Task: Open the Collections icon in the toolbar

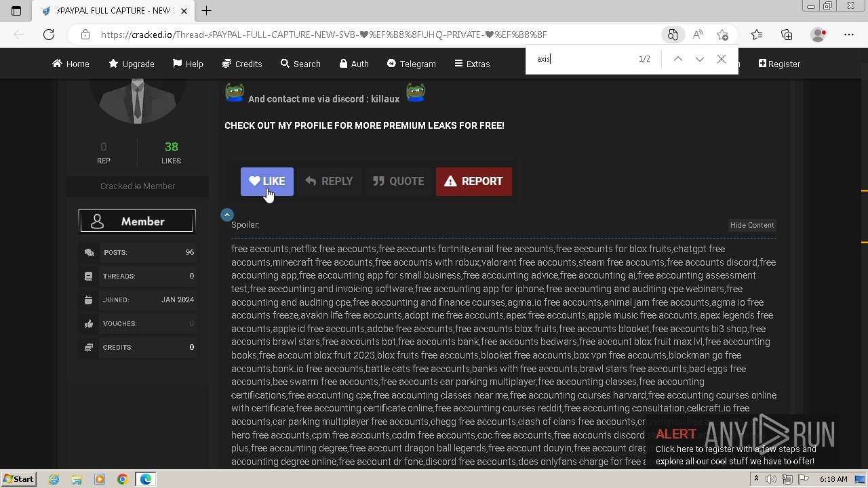Action: coord(787,35)
